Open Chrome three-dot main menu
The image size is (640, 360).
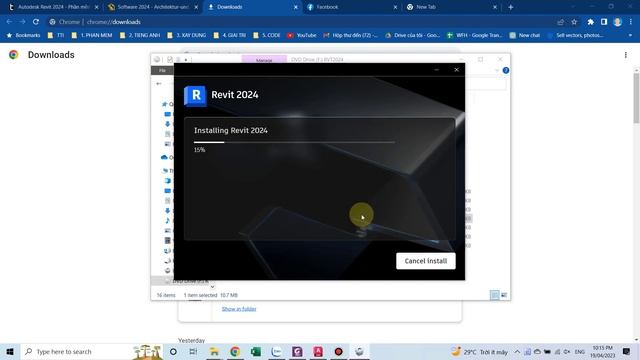coord(631,22)
